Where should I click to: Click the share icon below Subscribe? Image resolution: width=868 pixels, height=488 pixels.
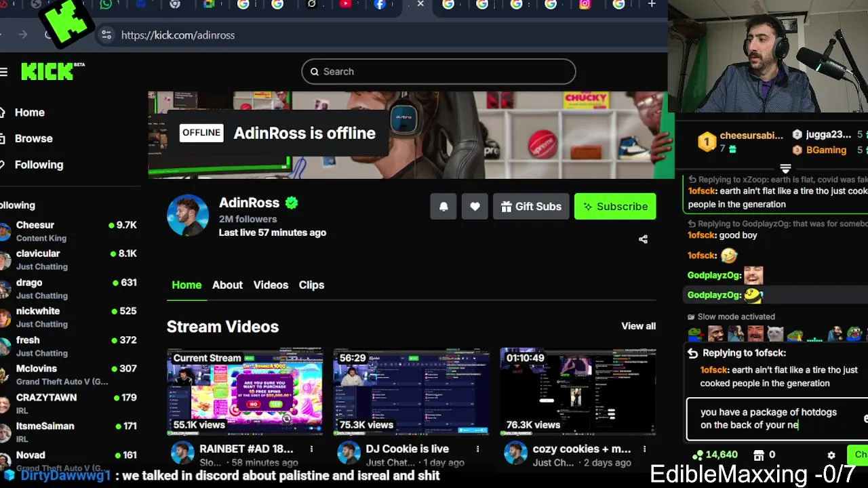643,239
